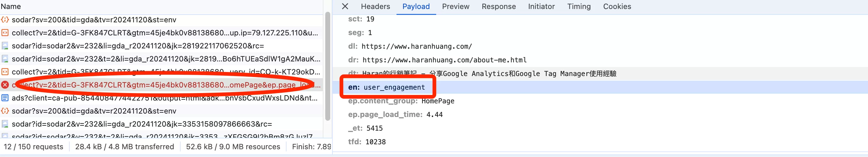This screenshot has height=157, width=868.
Task: Select first sodar?sv=200 st=env request
Action: tap(161, 20)
